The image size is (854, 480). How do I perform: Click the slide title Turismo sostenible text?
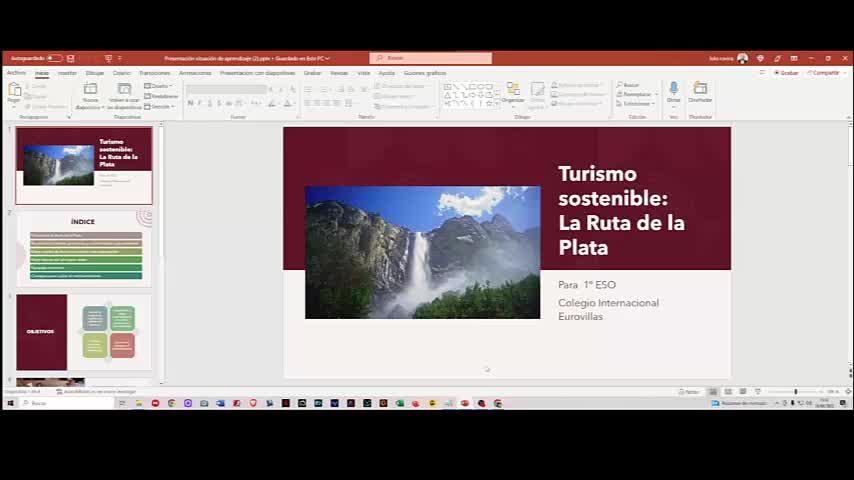pos(621,210)
